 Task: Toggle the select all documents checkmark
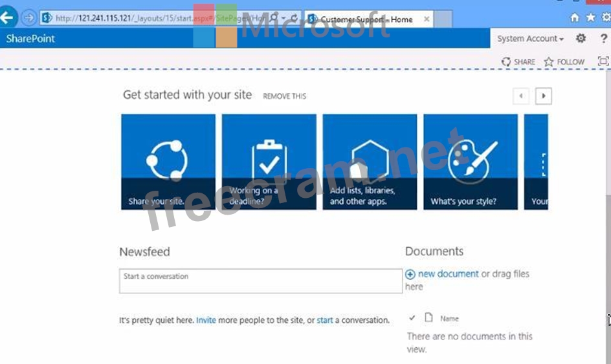(412, 317)
